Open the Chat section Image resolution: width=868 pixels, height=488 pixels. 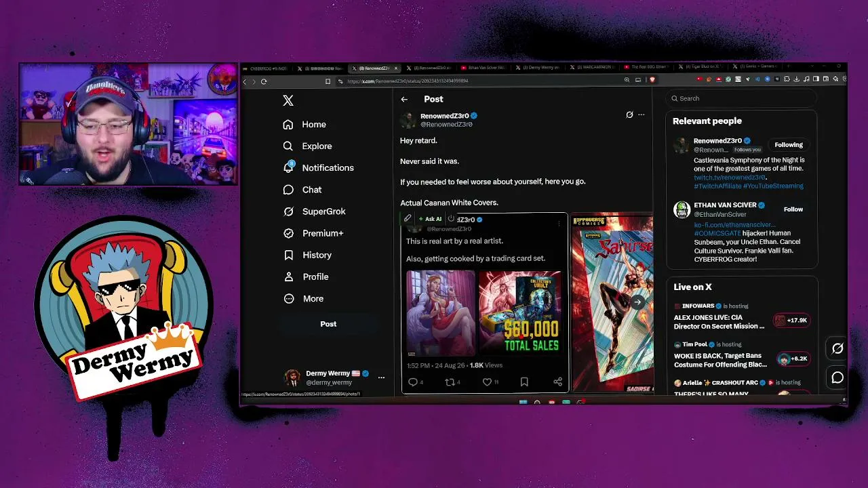pyautogui.click(x=302, y=190)
